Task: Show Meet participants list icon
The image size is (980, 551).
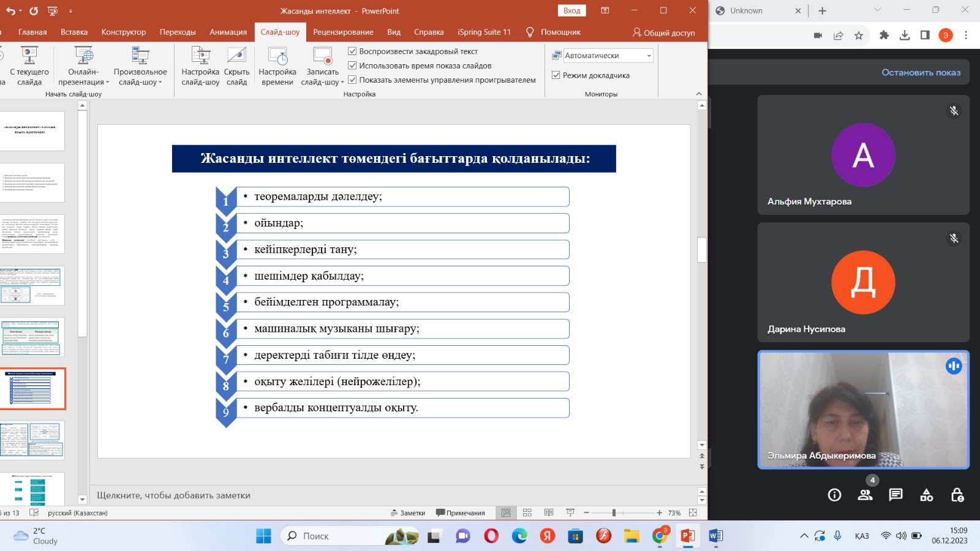Action: click(x=865, y=495)
